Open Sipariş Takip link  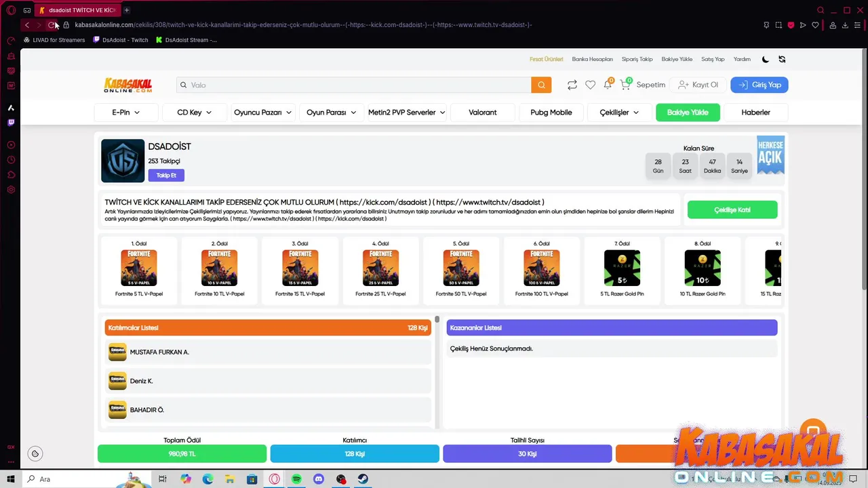[637, 59]
